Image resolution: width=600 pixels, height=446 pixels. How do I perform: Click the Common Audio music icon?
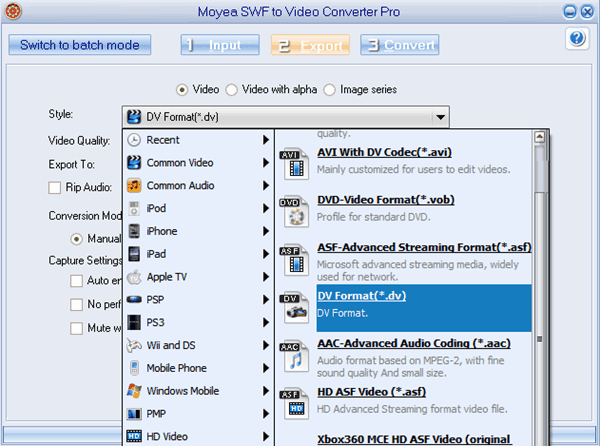(134, 186)
